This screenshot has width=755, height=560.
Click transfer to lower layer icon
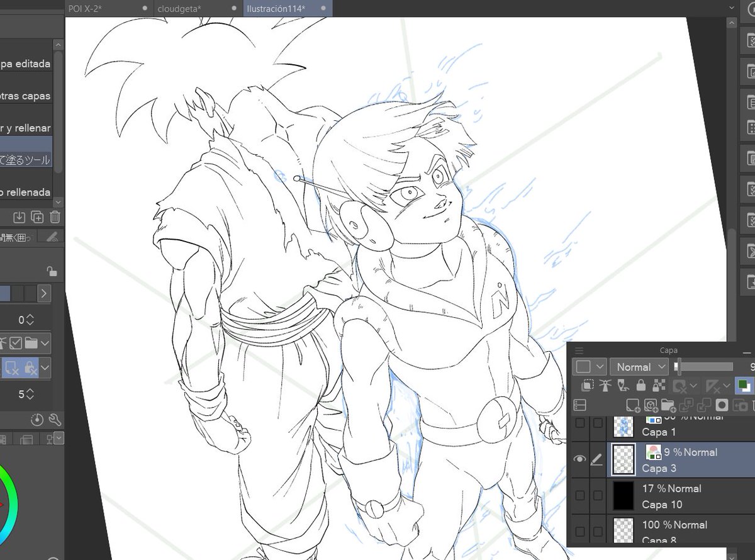tap(686, 406)
